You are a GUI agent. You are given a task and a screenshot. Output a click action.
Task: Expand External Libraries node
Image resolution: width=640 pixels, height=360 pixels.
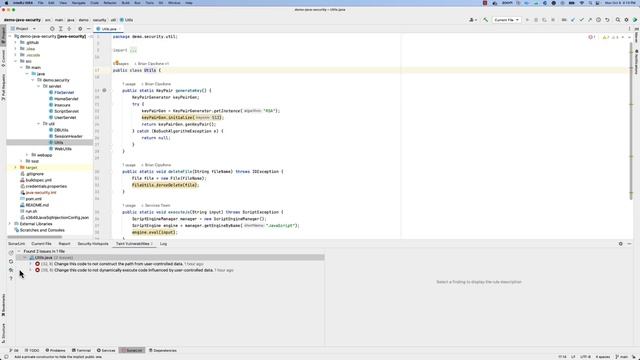coord(10,224)
